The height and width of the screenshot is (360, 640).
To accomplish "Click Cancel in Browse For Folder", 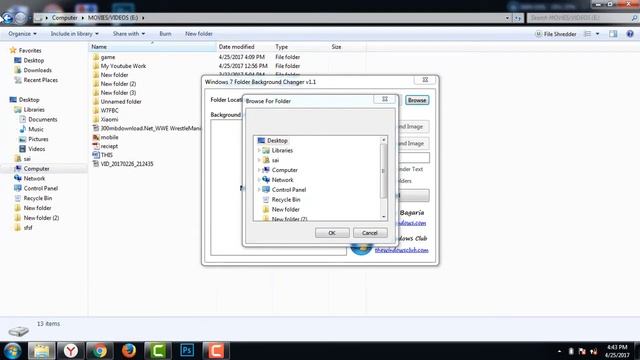I will coord(370,233).
